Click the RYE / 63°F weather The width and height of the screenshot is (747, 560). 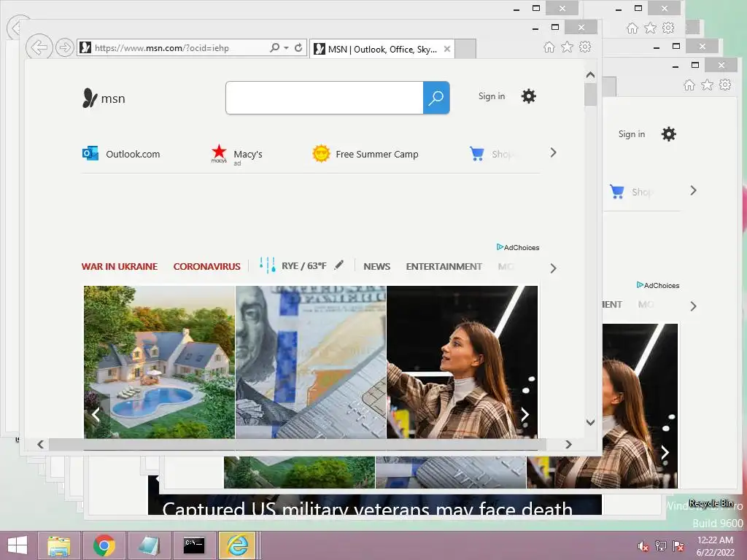303,265
